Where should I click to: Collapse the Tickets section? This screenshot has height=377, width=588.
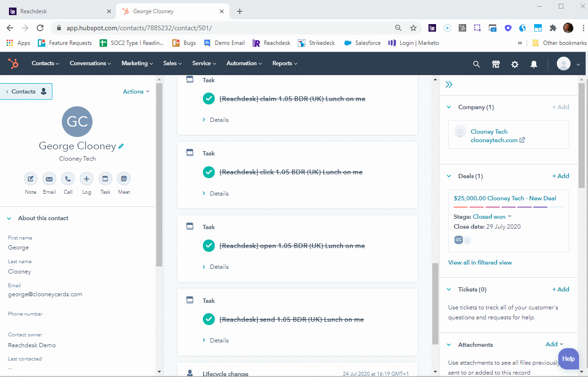point(449,290)
